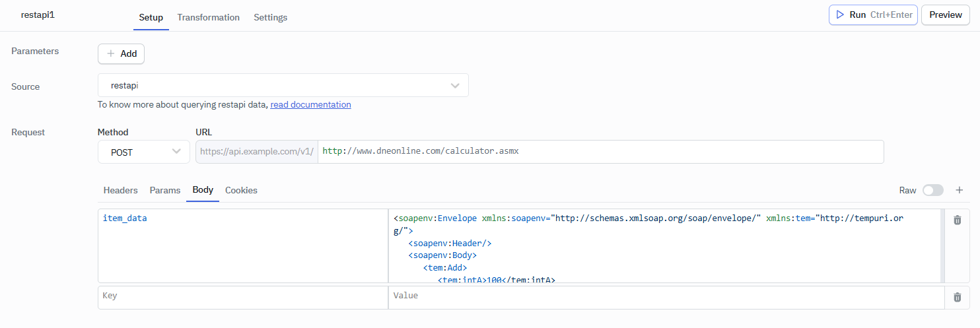Click the empty Key input field
The image size is (980, 328).
242,296
